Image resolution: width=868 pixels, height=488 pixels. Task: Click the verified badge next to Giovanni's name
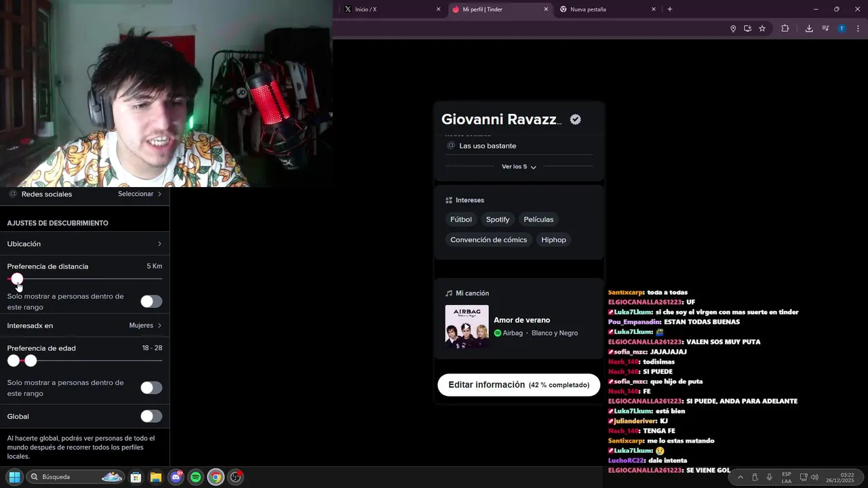pyautogui.click(x=575, y=119)
